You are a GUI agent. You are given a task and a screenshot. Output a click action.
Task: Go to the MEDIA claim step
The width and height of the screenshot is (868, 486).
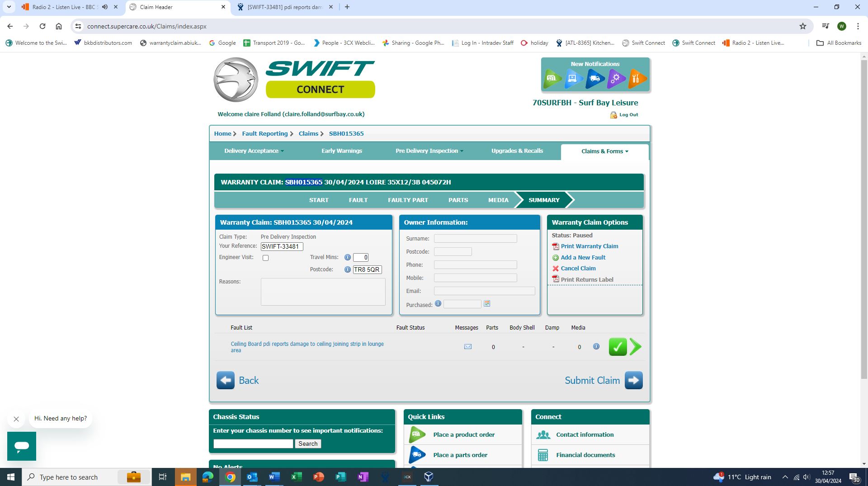[498, 200]
